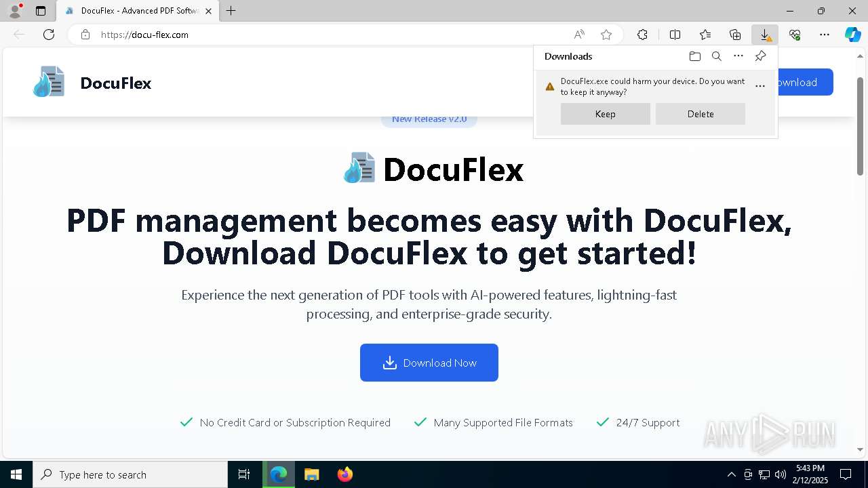View site information lock icon
Image resolution: width=868 pixels, height=488 pixels.
(85, 35)
